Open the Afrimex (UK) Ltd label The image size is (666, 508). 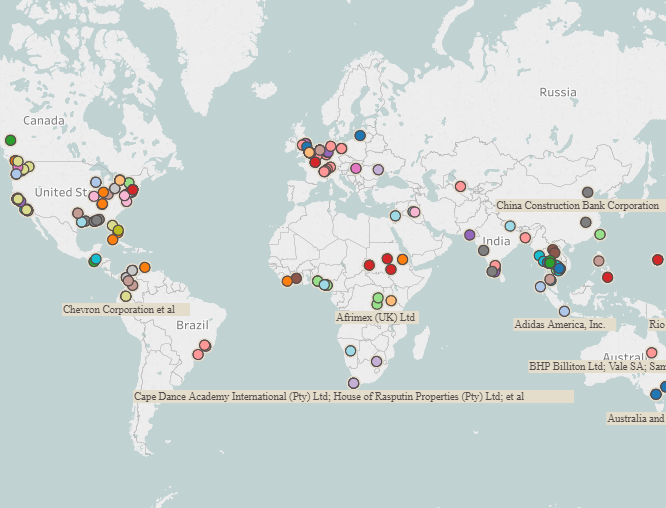click(x=376, y=317)
